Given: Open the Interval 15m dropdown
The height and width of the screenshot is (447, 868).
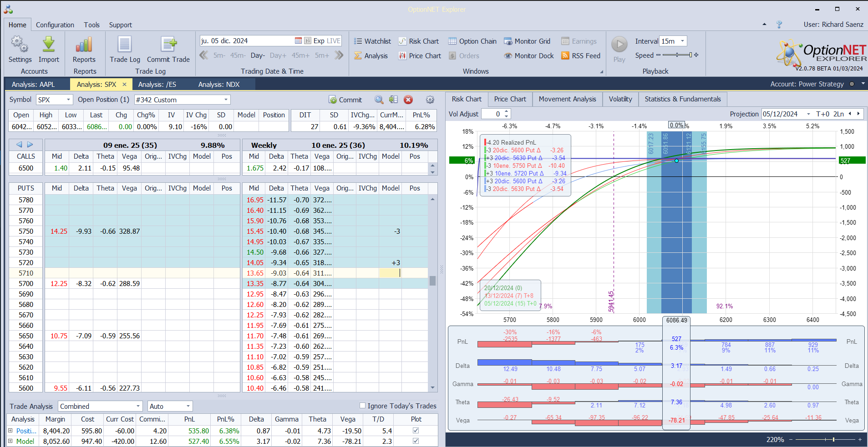Looking at the screenshot, I should coord(682,41).
